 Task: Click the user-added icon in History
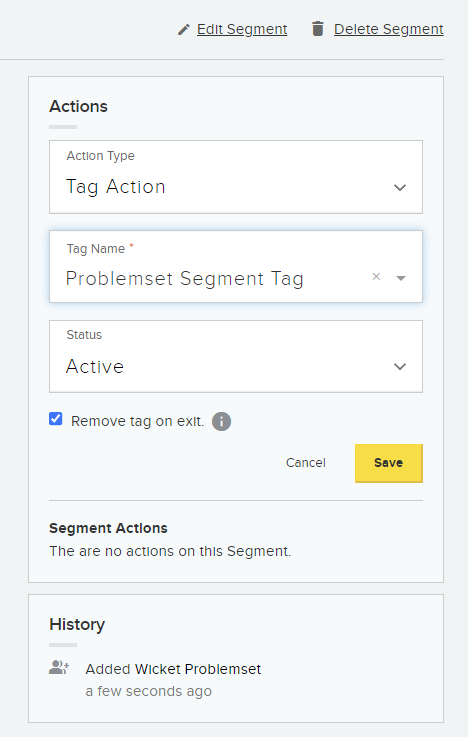59,667
